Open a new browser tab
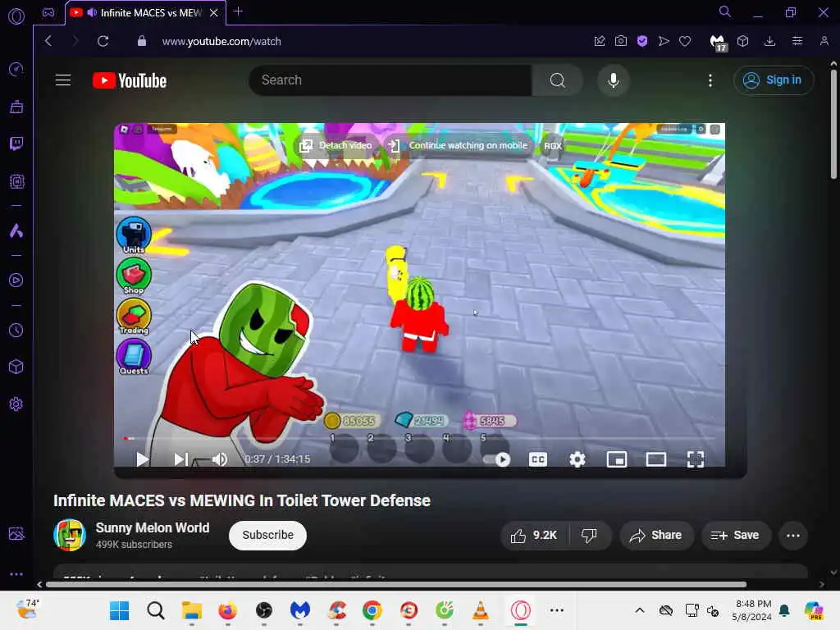This screenshot has width=840, height=630. click(x=239, y=11)
